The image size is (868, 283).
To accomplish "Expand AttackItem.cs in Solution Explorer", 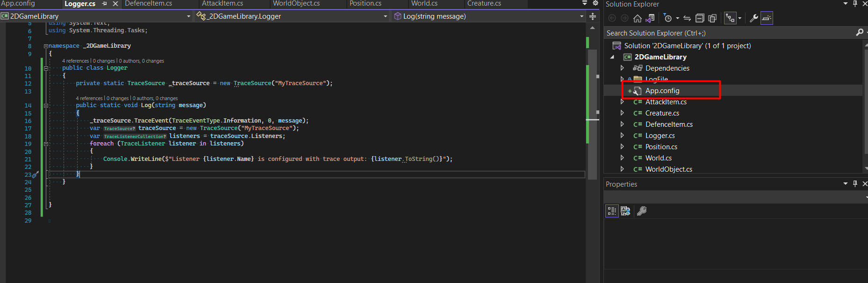I will [x=622, y=102].
